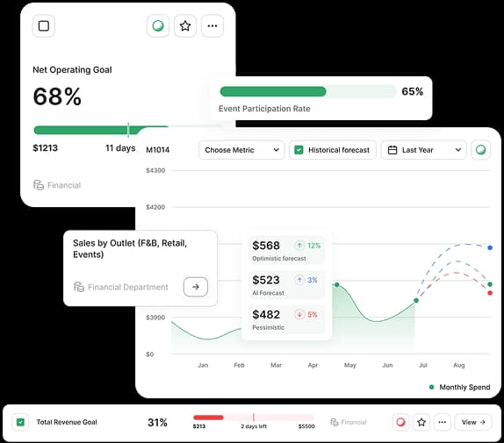The height and width of the screenshot is (443, 504).
Task: Click red status circle on Total Revenue row
Action: pyautogui.click(x=400, y=422)
